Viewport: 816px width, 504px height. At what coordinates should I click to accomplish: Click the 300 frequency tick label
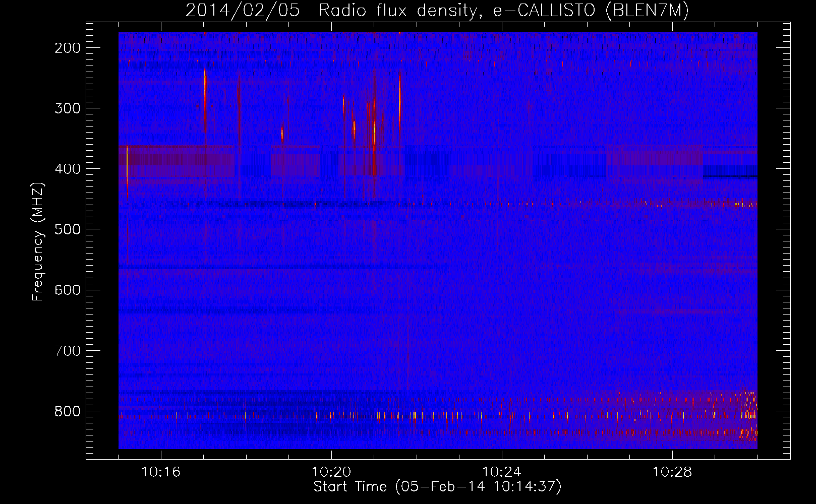[67, 108]
